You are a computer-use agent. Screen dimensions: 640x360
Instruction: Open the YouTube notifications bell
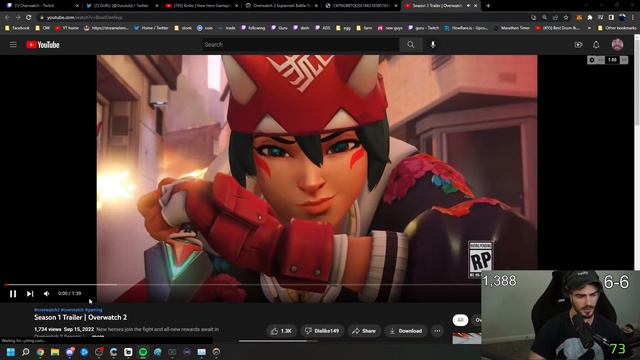596,44
